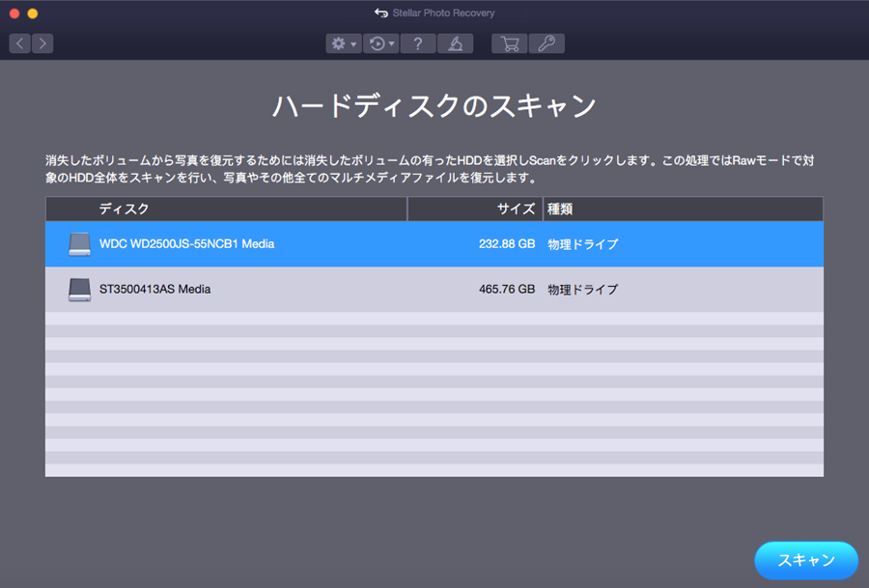Screen dimensions: 869x588
Task: Start scanning with the スキャン button
Action: coord(806,560)
